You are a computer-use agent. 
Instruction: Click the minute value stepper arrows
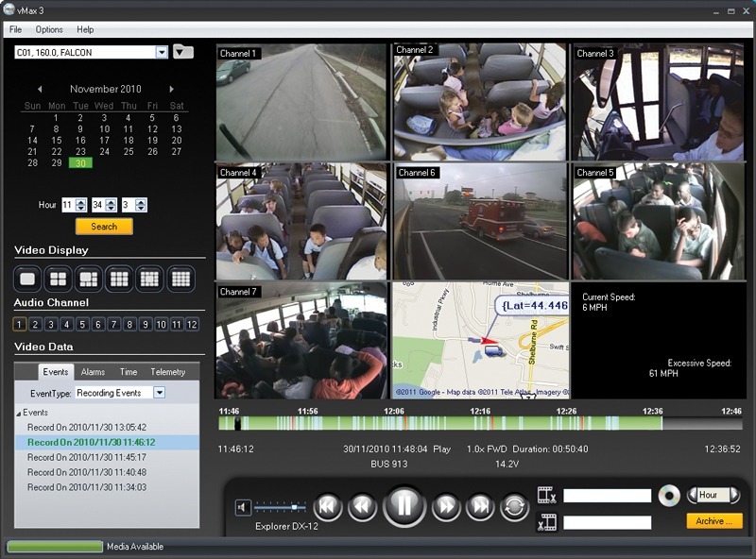(111, 205)
